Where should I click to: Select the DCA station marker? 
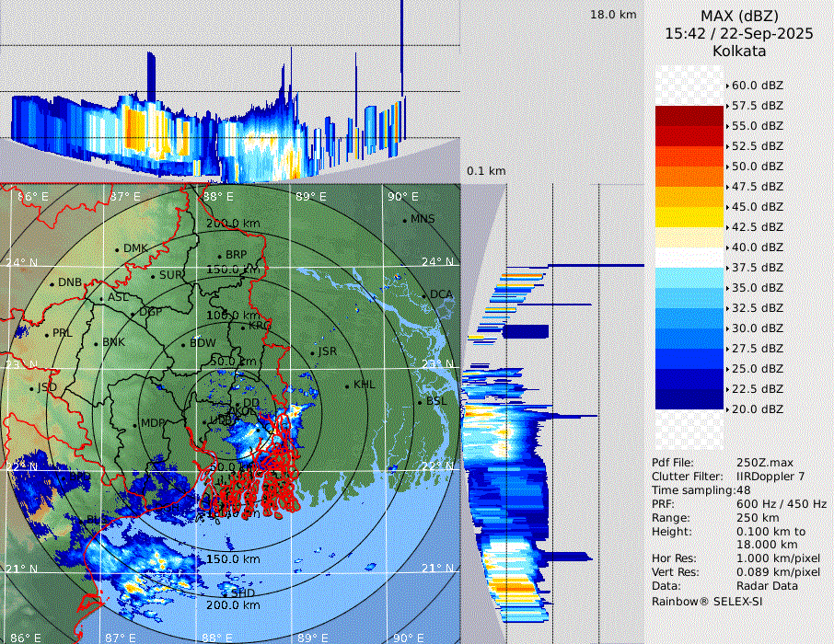(423, 295)
